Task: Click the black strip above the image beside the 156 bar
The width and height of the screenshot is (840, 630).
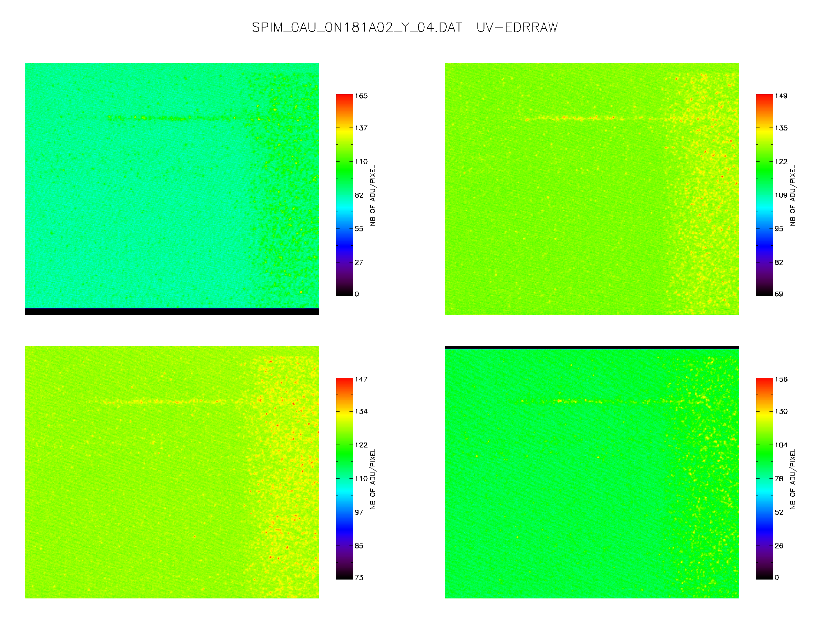Action: (592, 347)
